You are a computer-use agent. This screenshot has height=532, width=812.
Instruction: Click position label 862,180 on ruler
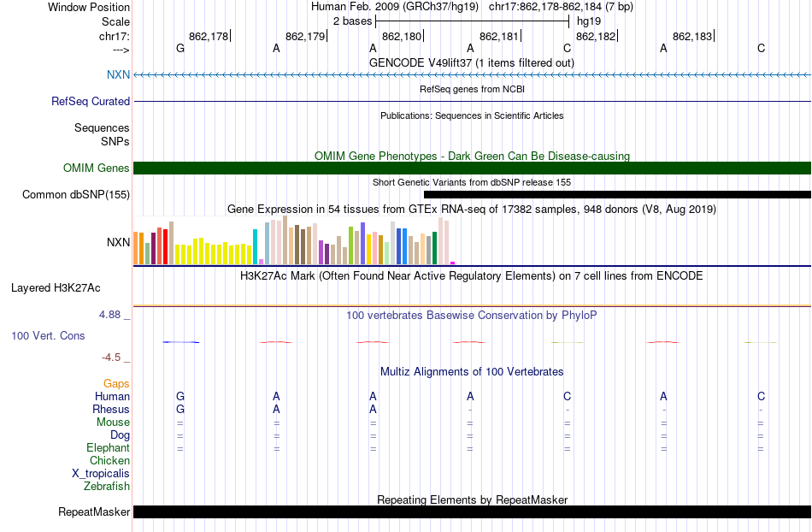pyautogui.click(x=402, y=36)
